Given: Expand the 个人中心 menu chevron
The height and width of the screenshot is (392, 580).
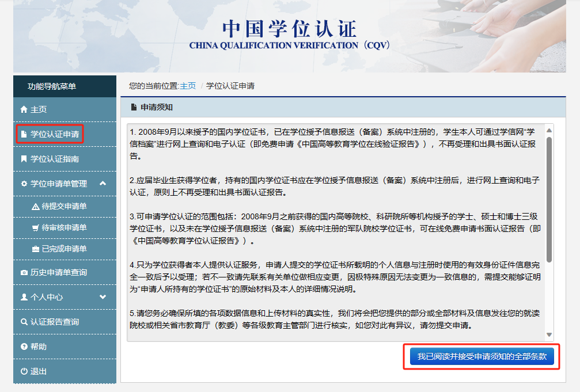Looking at the screenshot, I should [x=103, y=297].
